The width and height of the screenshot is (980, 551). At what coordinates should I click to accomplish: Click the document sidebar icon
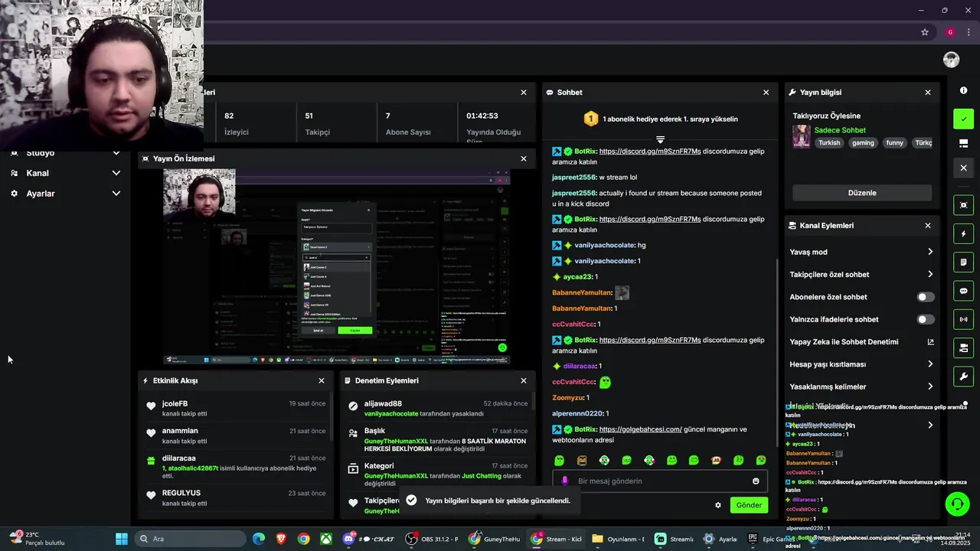(963, 262)
